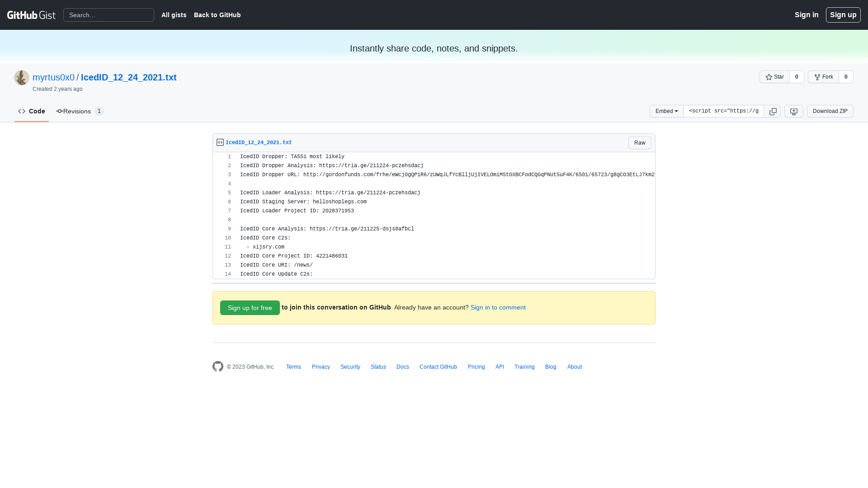Star this gist
The image size is (868, 488).
774,77
